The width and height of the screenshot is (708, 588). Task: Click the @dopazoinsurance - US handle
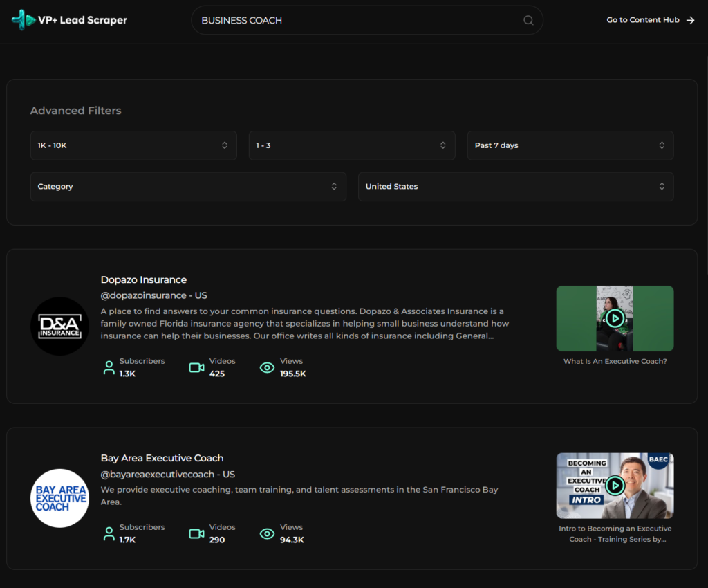154,295
